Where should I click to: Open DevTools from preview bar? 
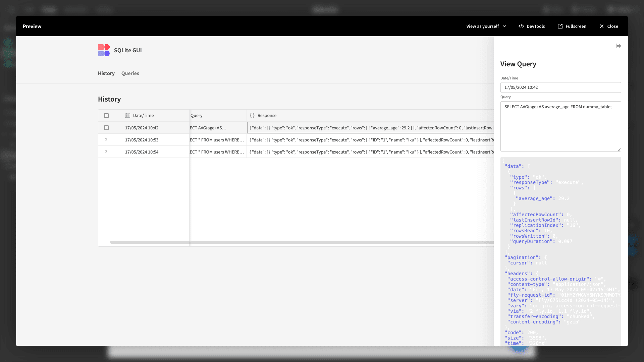[x=532, y=26]
